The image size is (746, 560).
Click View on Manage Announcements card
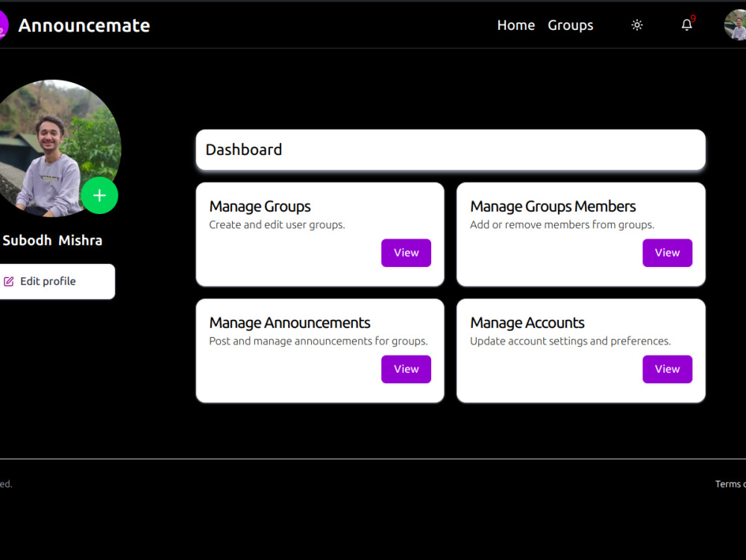tap(406, 369)
